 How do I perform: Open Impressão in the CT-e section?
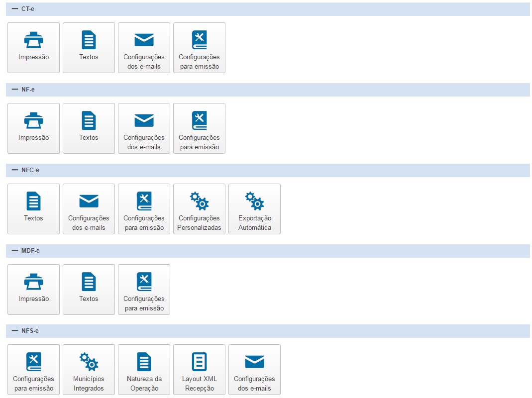[x=33, y=48]
